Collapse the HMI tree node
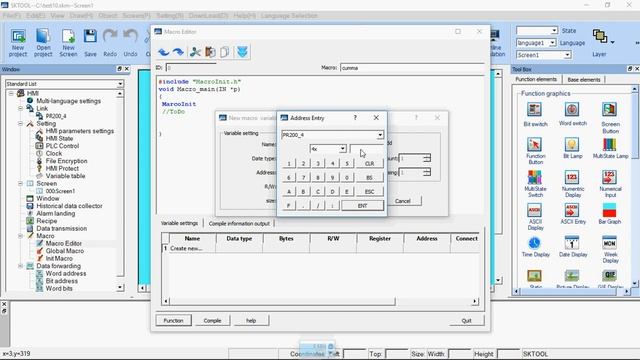The height and width of the screenshot is (360, 640). (x=11, y=93)
